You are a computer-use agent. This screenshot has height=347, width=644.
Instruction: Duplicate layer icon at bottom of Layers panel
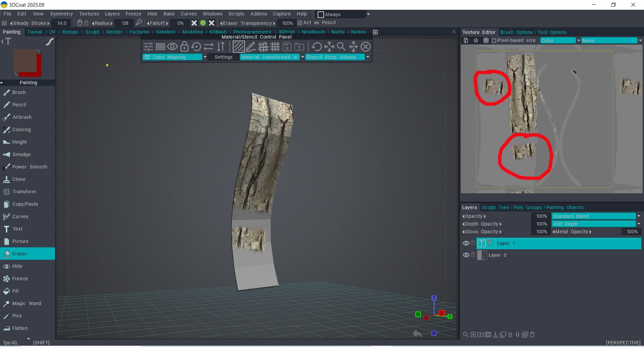tap(502, 335)
